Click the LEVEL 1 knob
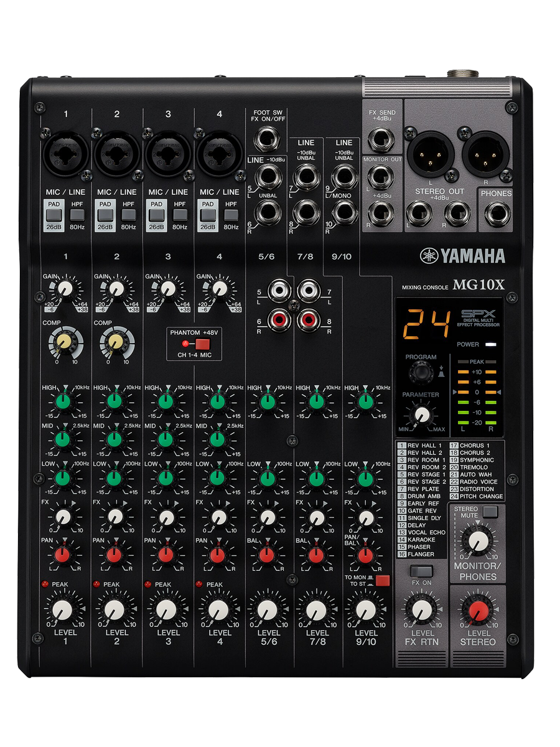 tap(63, 610)
